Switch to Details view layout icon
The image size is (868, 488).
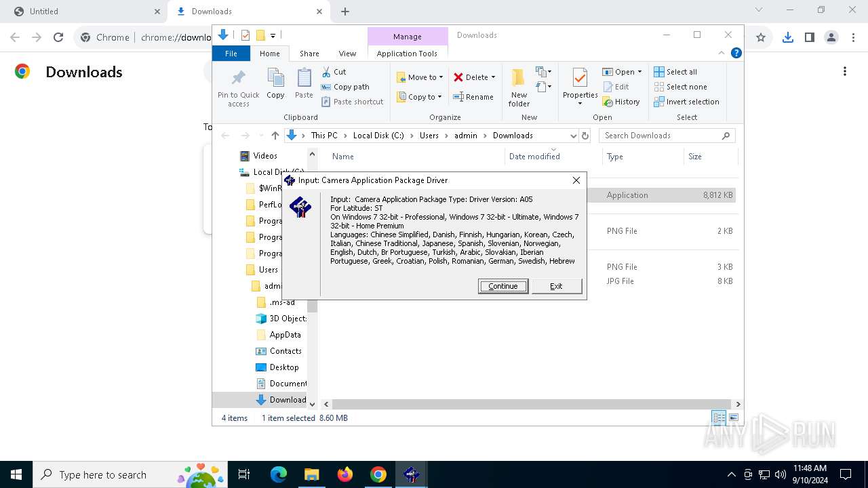point(719,418)
